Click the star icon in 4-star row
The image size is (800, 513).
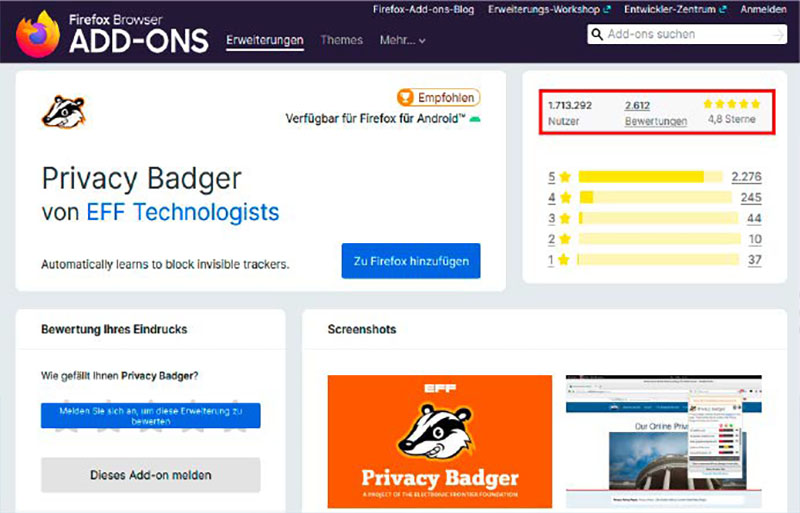pos(565,198)
